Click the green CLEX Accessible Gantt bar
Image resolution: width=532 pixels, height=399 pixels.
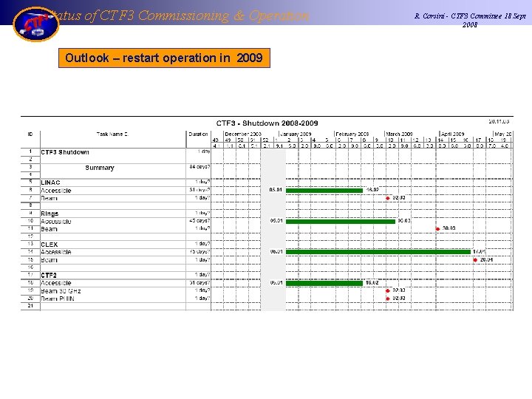(378, 252)
